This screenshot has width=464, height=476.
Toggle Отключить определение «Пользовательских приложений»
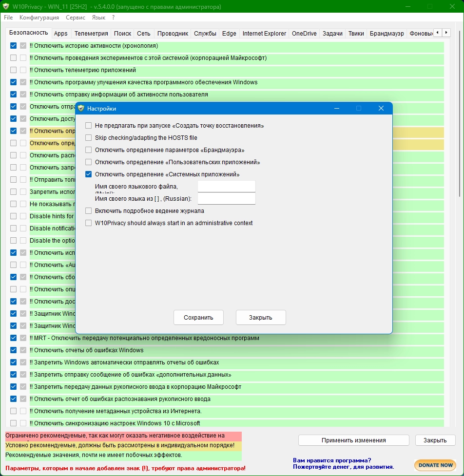pyautogui.click(x=88, y=162)
